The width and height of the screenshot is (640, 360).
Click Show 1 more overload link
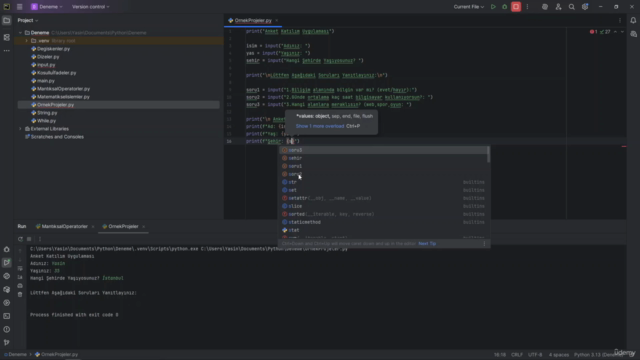click(320, 126)
